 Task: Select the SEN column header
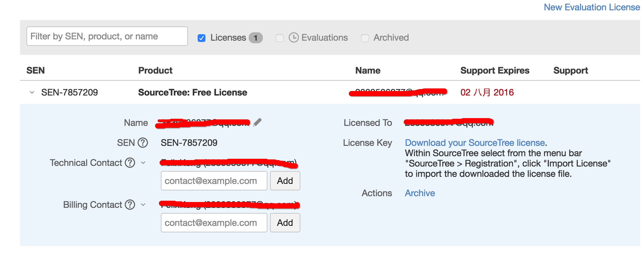(36, 70)
